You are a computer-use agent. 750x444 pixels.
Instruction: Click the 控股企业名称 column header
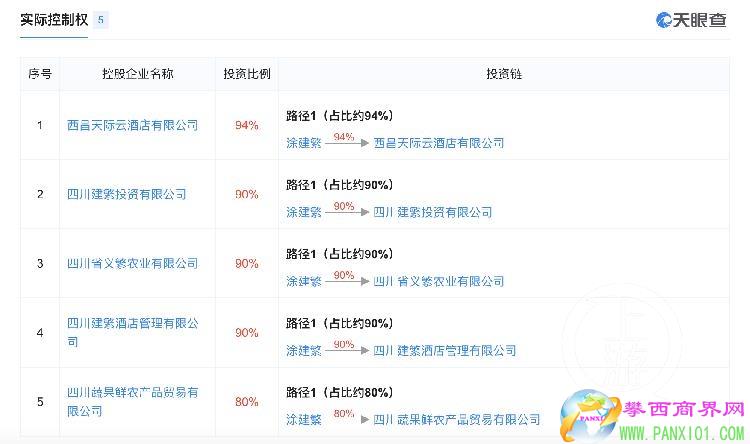tap(137, 74)
